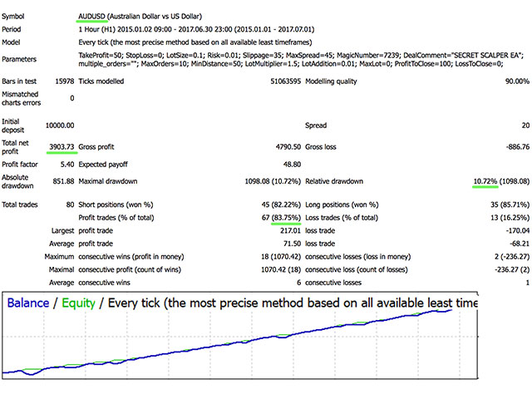Image resolution: width=532 pixels, height=399 pixels.
Task: Select the Modelling quality 90.00% value
Action: click(517, 81)
